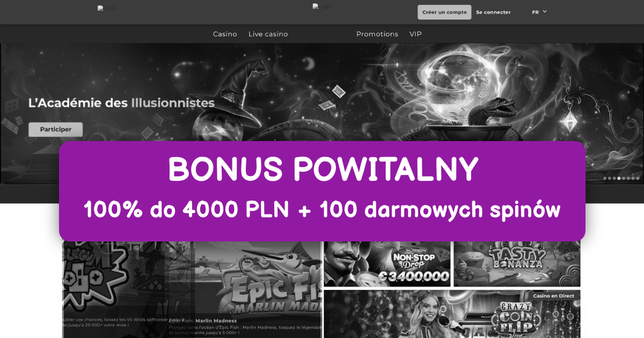The image size is (644, 338).
Task: Open the Non-Stop Drop €3,400,000 tile
Action: click(387, 264)
